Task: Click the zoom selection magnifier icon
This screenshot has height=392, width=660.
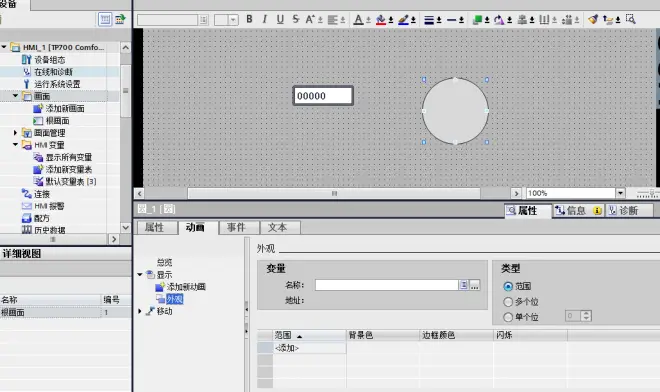Action: point(631,19)
